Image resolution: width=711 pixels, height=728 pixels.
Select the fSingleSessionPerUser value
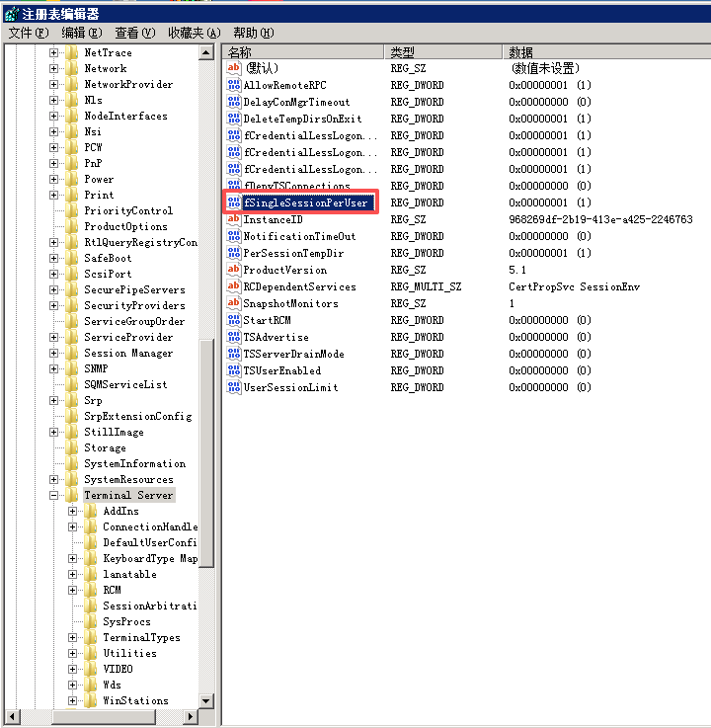point(305,202)
